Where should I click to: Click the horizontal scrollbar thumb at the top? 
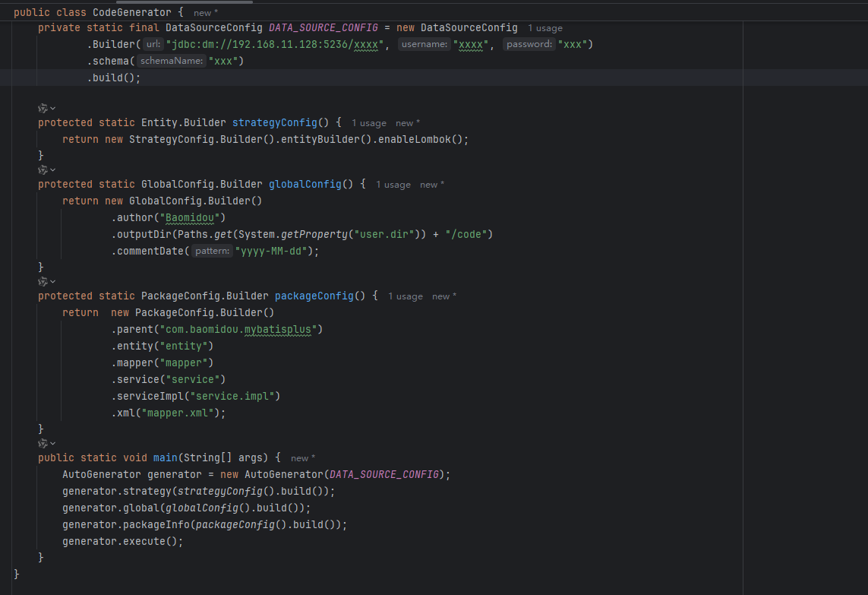pyautogui.click(x=185, y=2)
